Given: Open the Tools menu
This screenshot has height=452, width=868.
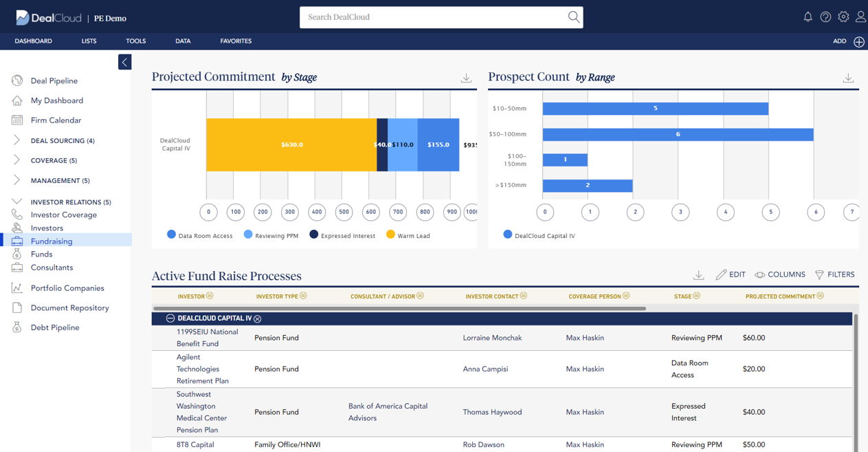Looking at the screenshot, I should [136, 41].
